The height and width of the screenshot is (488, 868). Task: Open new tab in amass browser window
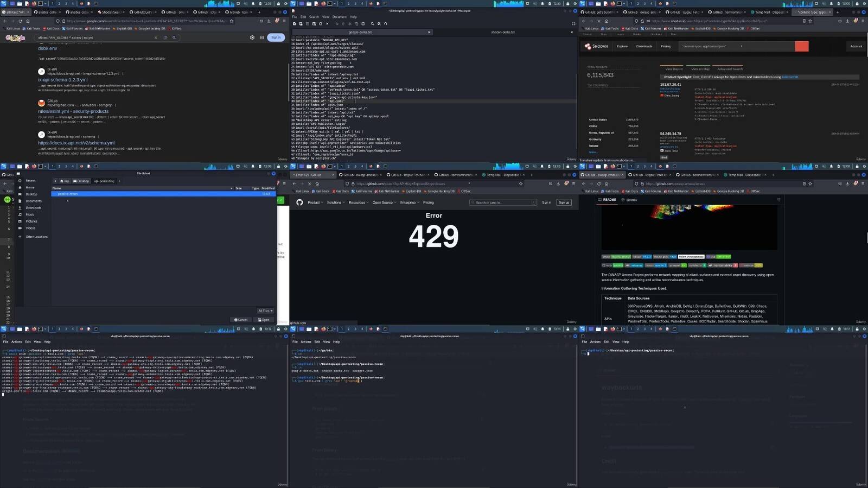tap(773, 175)
